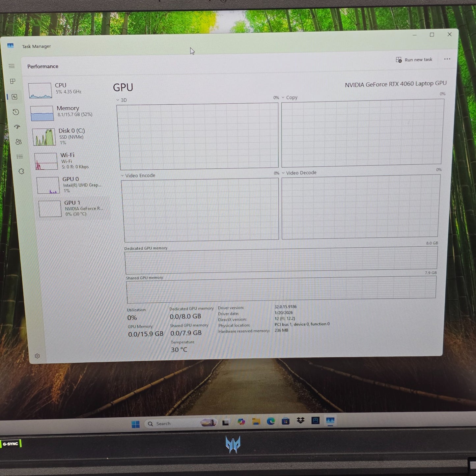This screenshot has width=476, height=476.
Task: Click the taskbar Search box
Action: 181,423
